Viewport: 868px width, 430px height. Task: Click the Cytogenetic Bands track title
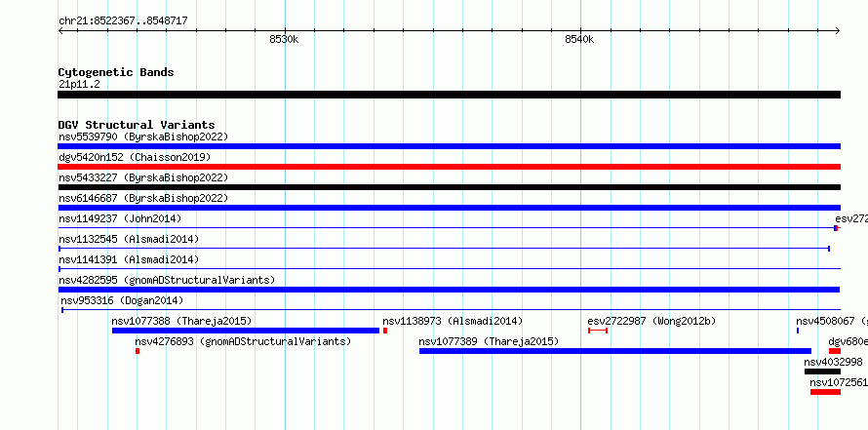116,72
